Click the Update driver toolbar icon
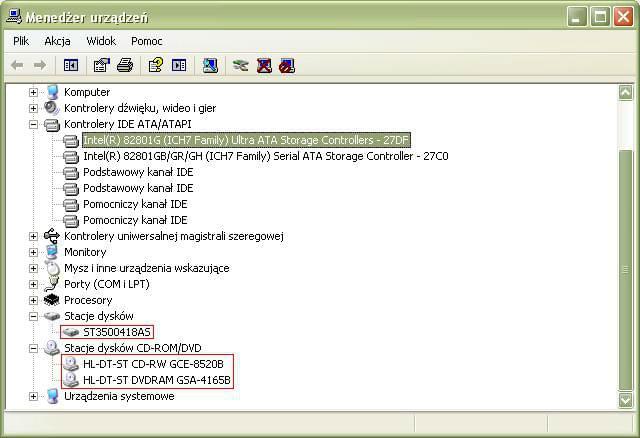The width and height of the screenshot is (640, 438). [240, 65]
